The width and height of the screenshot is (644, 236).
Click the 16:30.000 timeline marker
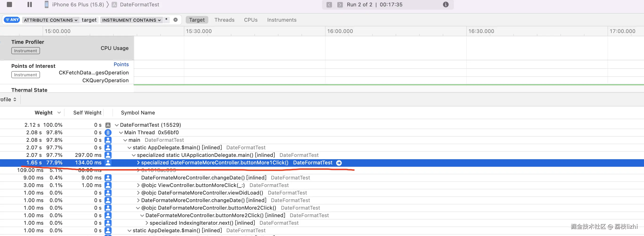click(x=481, y=31)
